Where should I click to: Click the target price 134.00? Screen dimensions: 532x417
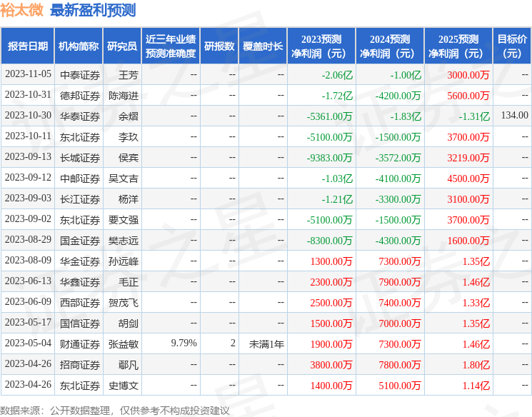514,116
